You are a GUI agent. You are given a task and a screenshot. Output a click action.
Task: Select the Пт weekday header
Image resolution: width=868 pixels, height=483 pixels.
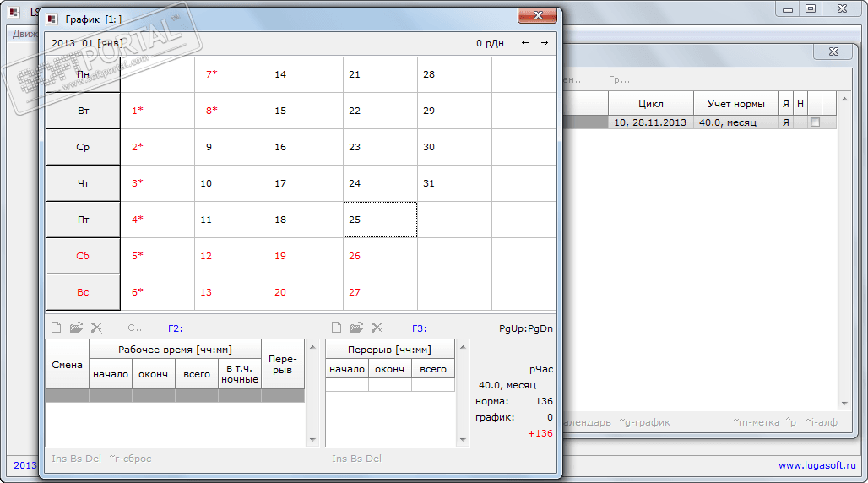pos(83,220)
